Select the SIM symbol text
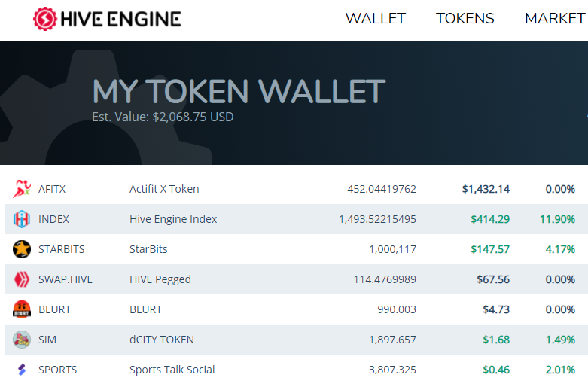The width and height of the screenshot is (588, 384). pyautogui.click(x=47, y=340)
